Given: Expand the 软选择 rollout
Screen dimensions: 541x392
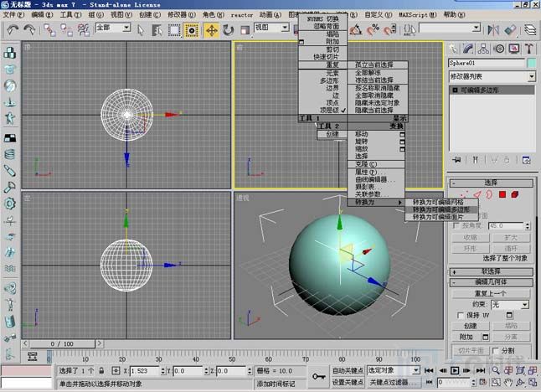Looking at the screenshot, I should 492,271.
